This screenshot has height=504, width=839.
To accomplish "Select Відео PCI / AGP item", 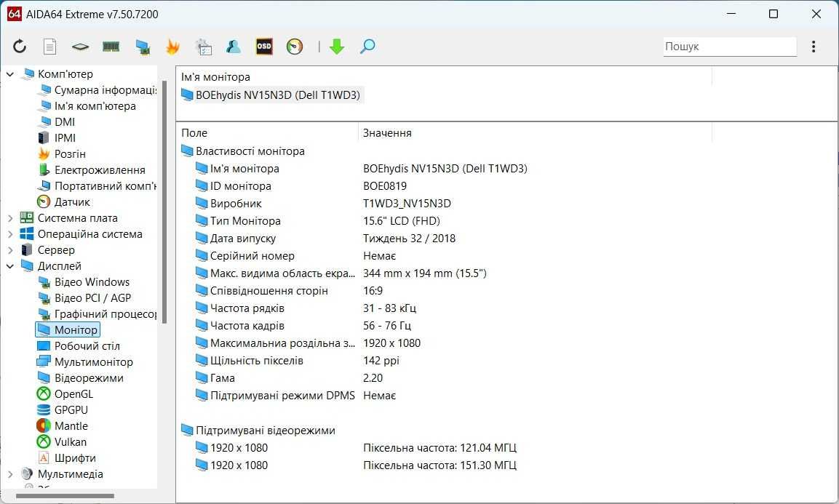I will pyautogui.click(x=84, y=298).
